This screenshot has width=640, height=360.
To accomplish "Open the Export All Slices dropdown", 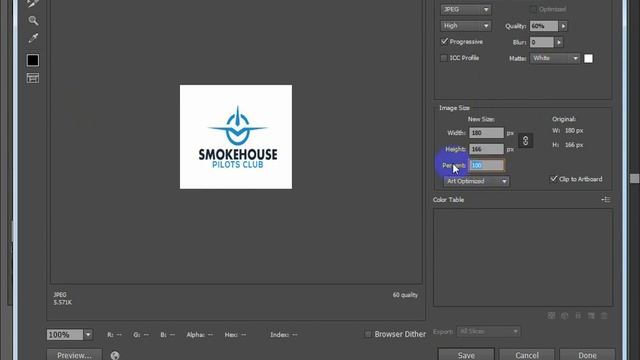I will pos(489,331).
